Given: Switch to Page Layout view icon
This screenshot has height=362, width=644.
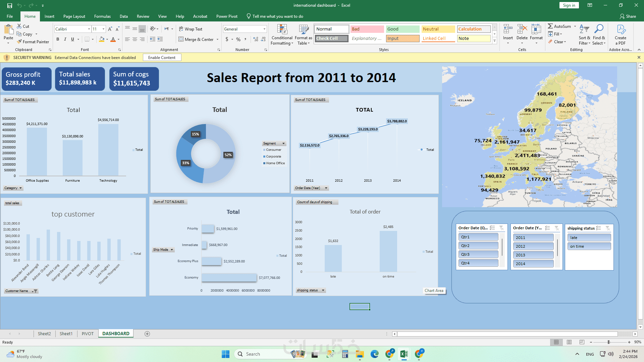Looking at the screenshot, I should point(569,342).
